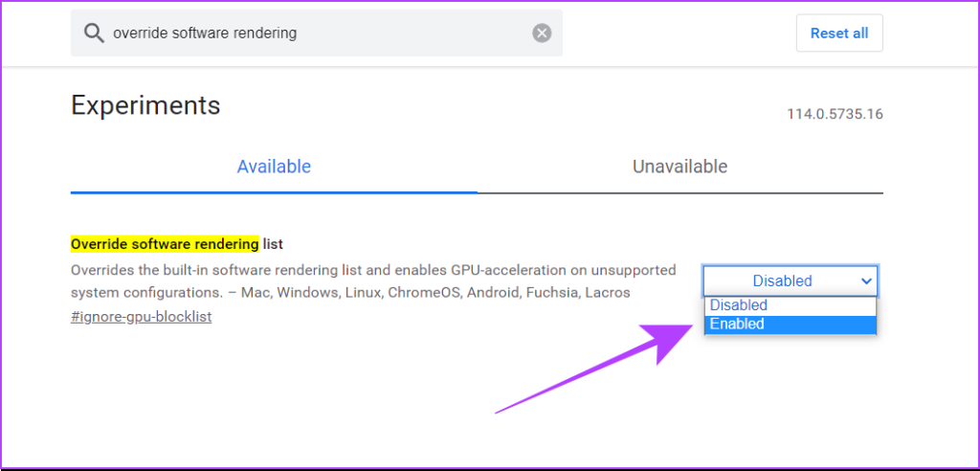Screen dimensions: 980x471
Task: Click the flag description starting with Overrides
Action: [x=374, y=281]
